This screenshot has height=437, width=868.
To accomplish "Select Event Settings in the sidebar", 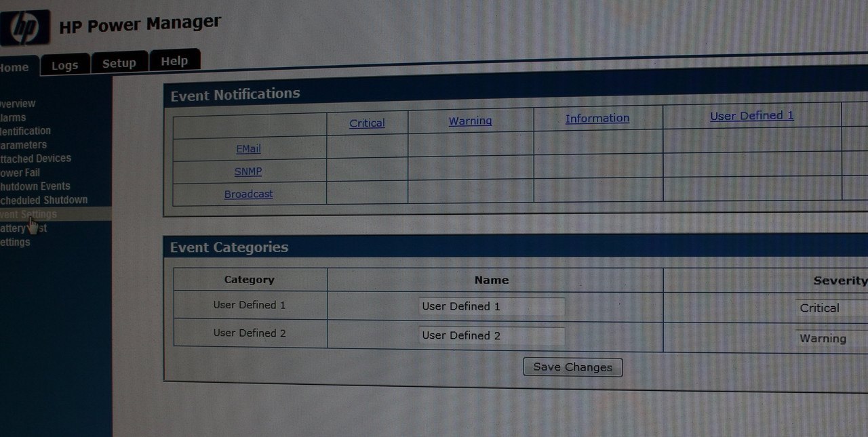I will [x=56, y=214].
